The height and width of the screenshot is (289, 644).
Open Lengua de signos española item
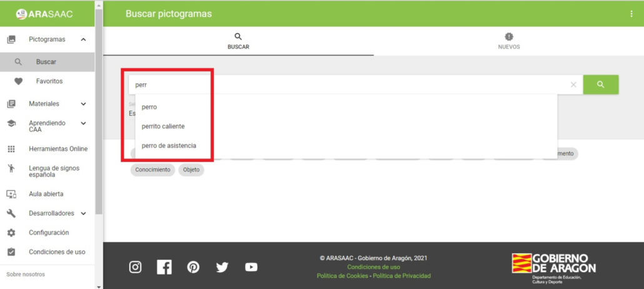tap(48, 171)
